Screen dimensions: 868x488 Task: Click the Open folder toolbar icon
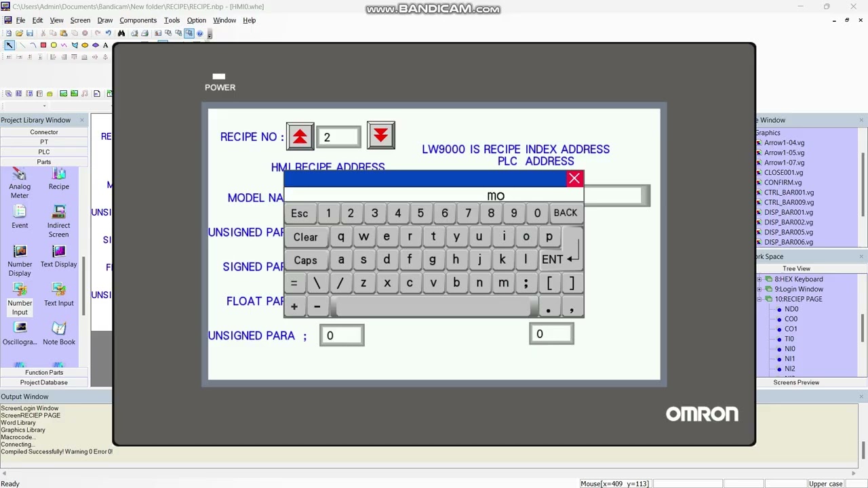tap(19, 33)
